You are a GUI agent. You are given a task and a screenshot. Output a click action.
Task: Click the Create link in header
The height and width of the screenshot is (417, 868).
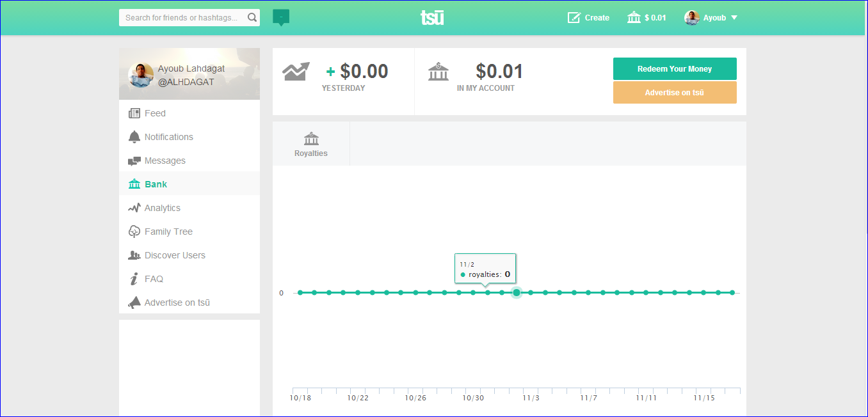click(597, 18)
